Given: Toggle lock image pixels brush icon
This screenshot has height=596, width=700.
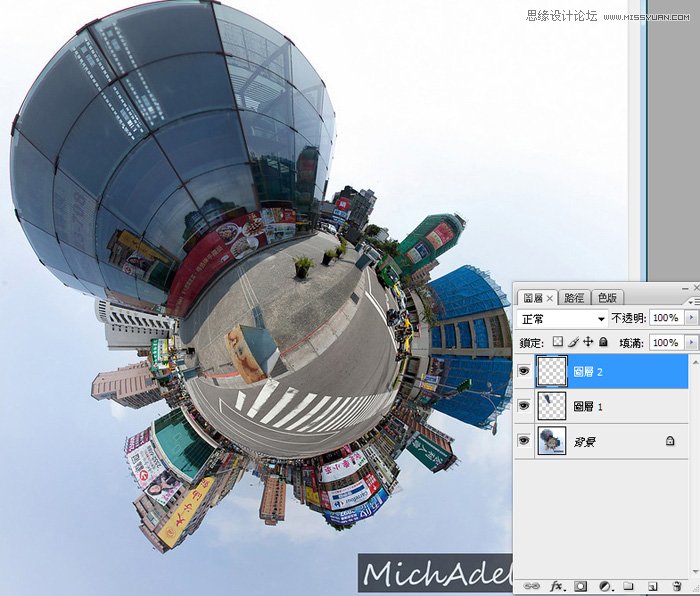Looking at the screenshot, I should [x=573, y=342].
